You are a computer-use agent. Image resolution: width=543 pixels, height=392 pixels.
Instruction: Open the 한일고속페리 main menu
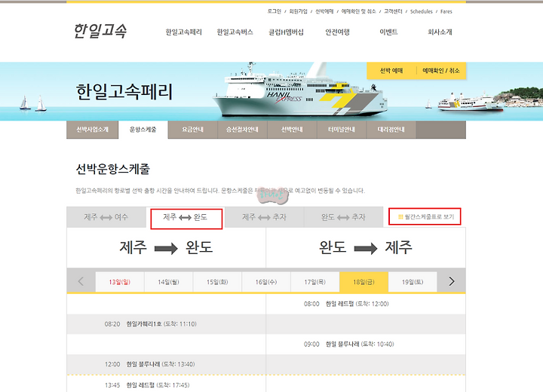click(x=183, y=32)
